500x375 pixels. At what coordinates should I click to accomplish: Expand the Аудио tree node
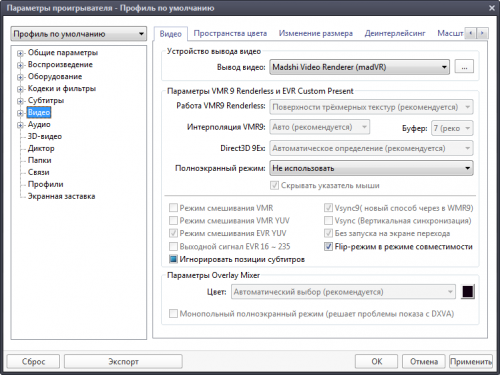20,125
